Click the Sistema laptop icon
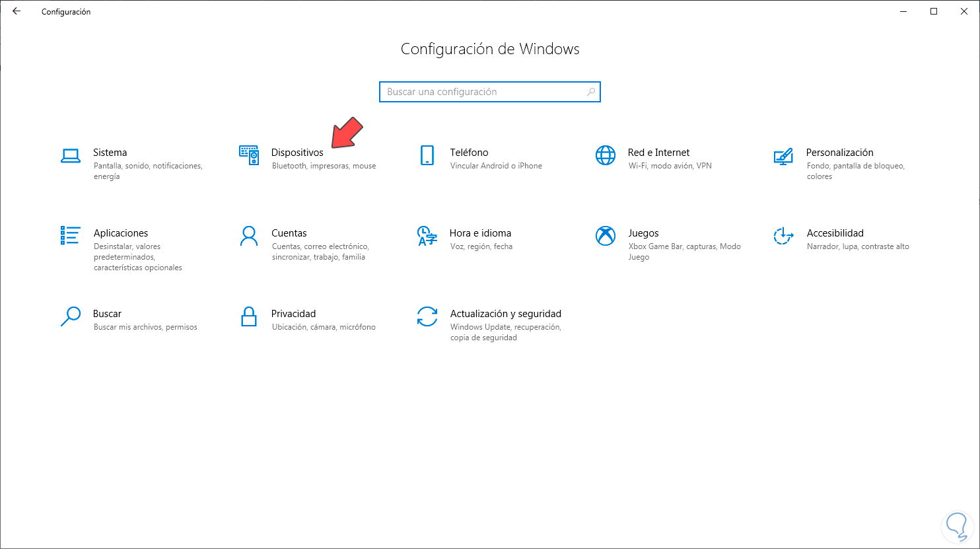980x549 pixels. click(70, 156)
